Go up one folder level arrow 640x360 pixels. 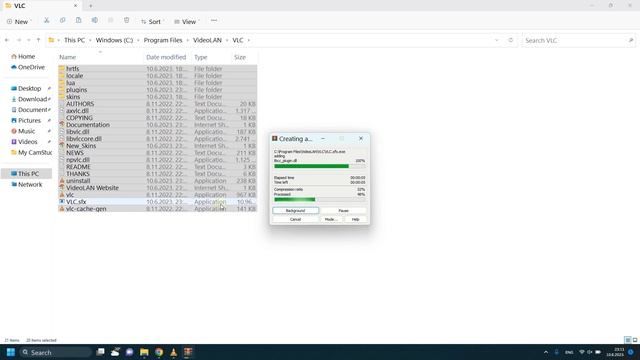[x=38, y=40]
